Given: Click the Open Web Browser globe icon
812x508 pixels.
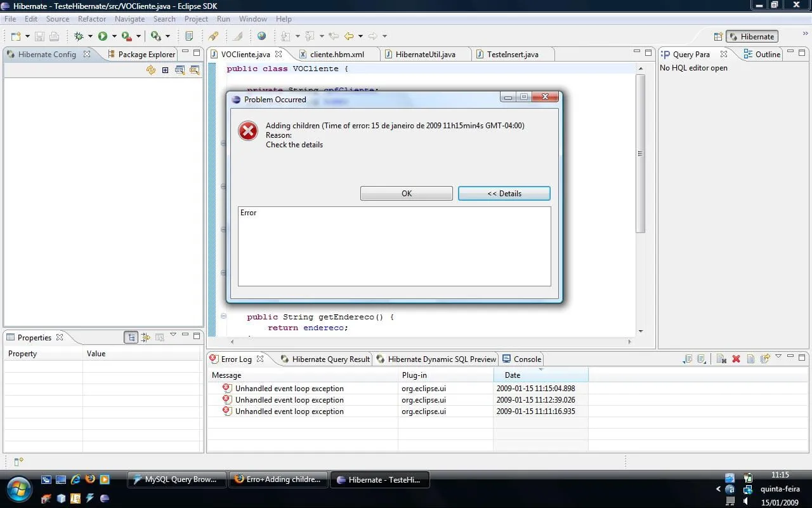Looking at the screenshot, I should (261, 36).
